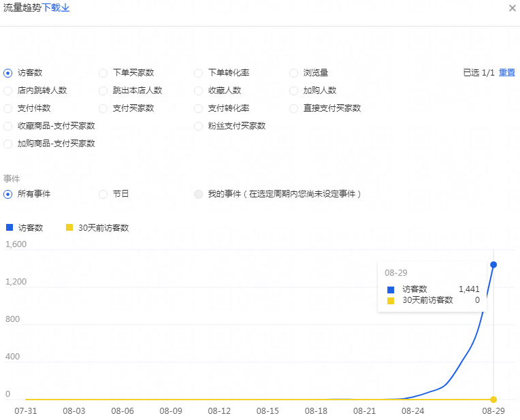Click the 08-18 axis date label
Screen dimensions: 520x420
[316, 411]
